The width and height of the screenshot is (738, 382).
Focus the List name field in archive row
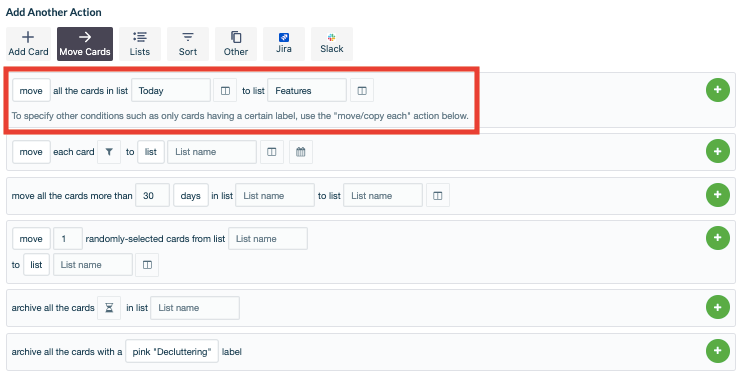coord(195,308)
